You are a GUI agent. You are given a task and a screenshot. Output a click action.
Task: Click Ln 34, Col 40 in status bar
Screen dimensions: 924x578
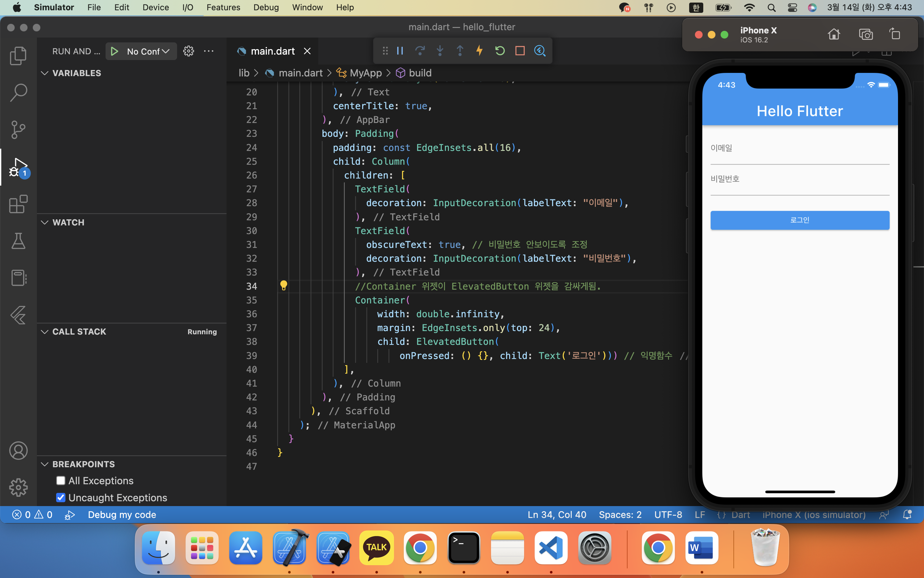click(x=557, y=514)
